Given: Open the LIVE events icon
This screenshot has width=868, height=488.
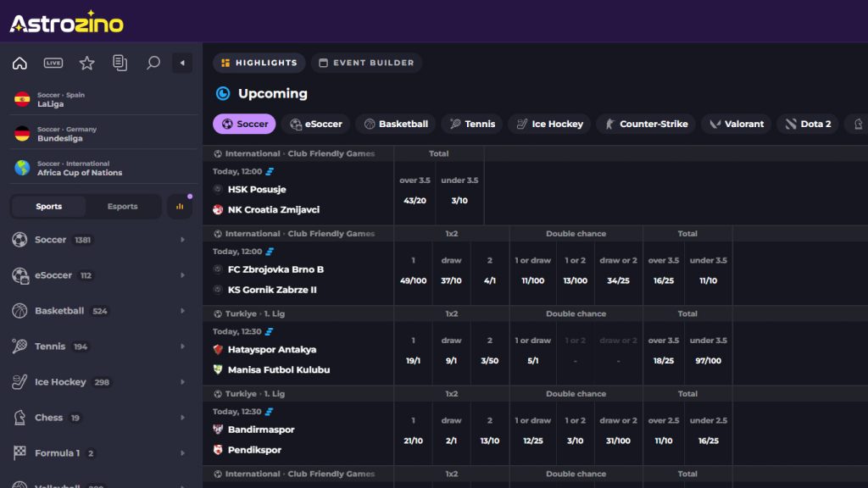Looking at the screenshot, I should (x=53, y=63).
